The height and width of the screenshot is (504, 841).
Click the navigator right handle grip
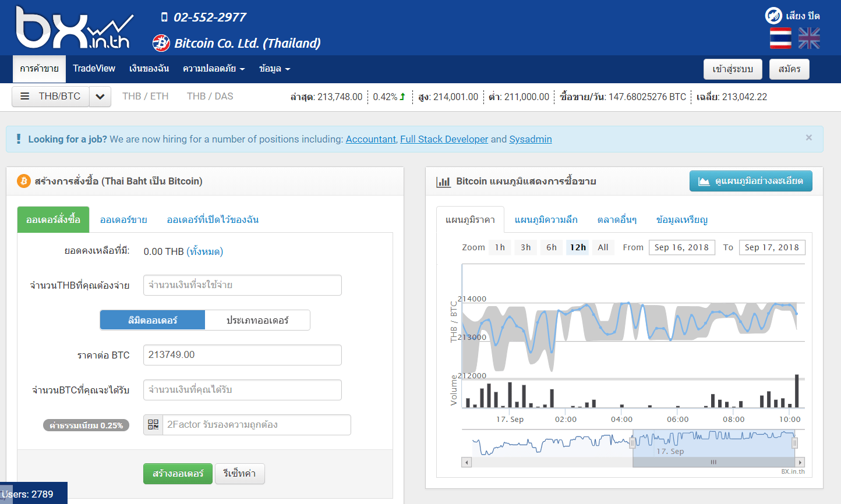click(794, 443)
